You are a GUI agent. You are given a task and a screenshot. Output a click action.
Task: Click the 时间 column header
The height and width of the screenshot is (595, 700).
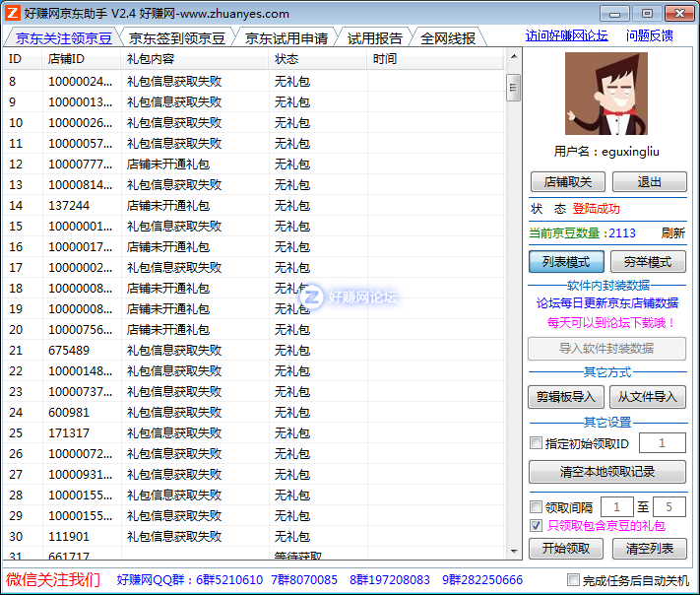pos(435,58)
